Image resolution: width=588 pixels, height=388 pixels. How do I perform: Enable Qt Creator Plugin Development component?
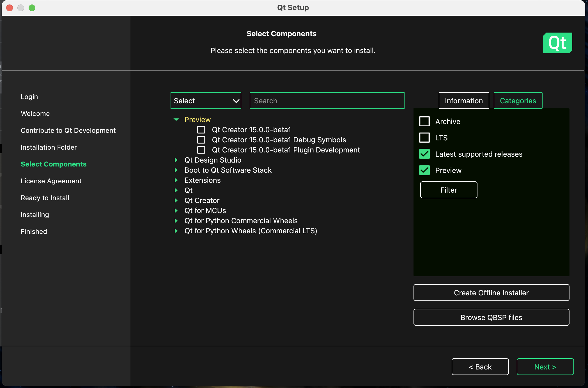(201, 150)
